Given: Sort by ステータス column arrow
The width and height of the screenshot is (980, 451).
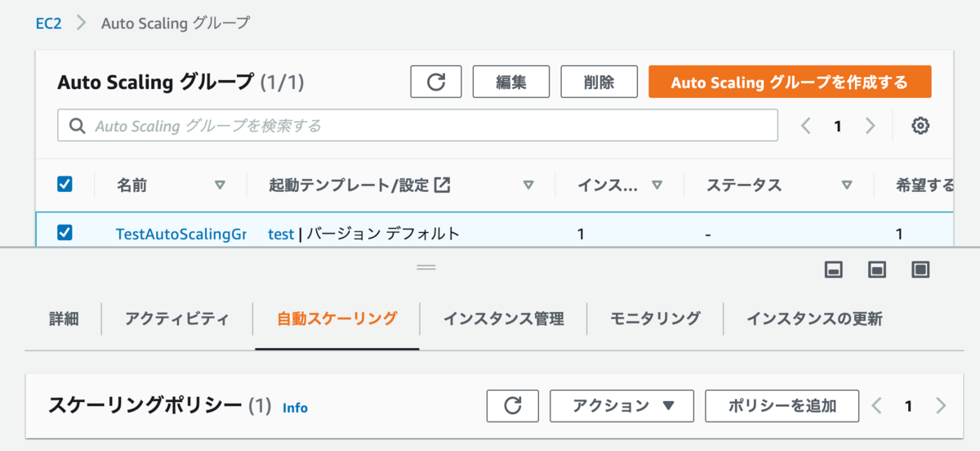Looking at the screenshot, I should pyautogui.click(x=847, y=185).
